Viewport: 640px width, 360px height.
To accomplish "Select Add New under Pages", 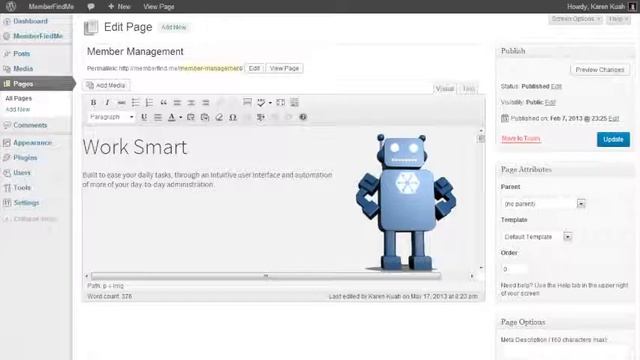I will click(18, 109).
